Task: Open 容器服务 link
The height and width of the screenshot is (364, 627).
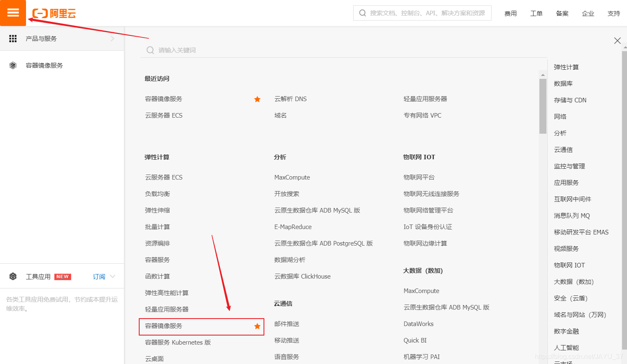Action: pos(157,260)
